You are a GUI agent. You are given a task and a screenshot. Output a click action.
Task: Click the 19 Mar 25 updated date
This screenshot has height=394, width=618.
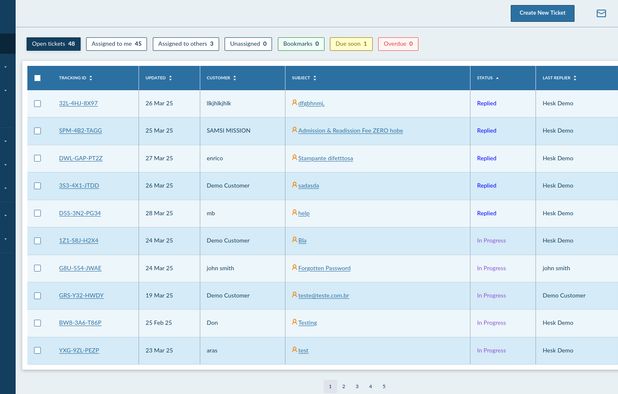click(159, 296)
